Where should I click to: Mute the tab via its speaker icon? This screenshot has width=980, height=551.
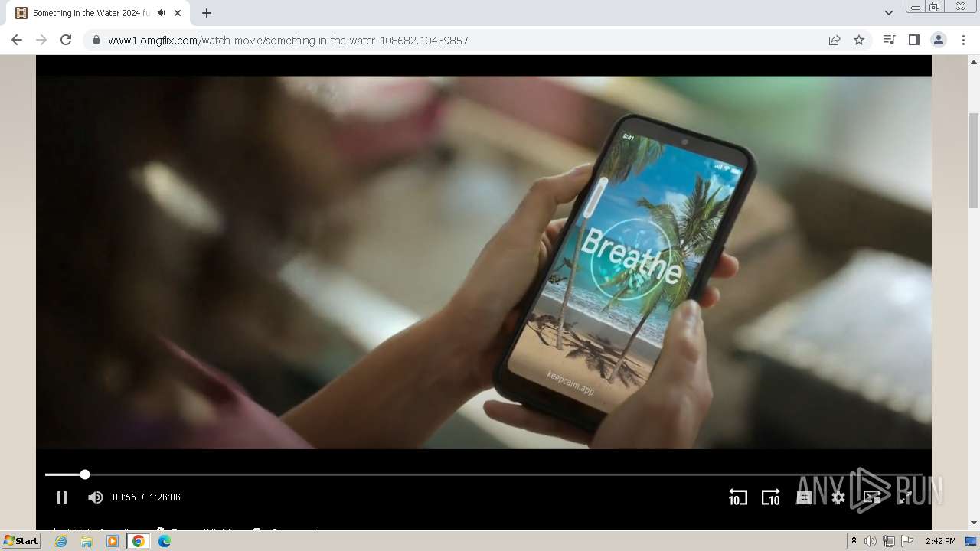(161, 13)
